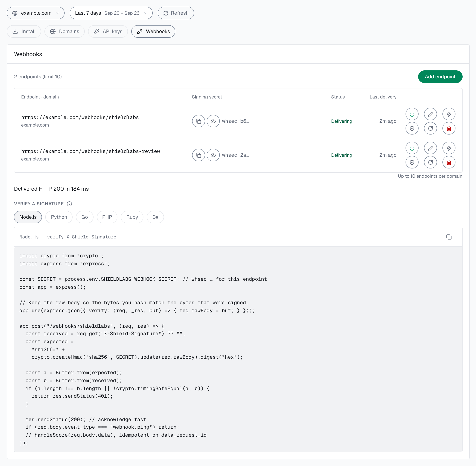Edit the shieldlabs endpoint with pencil icon
The height and width of the screenshot is (466, 476).
click(430, 114)
